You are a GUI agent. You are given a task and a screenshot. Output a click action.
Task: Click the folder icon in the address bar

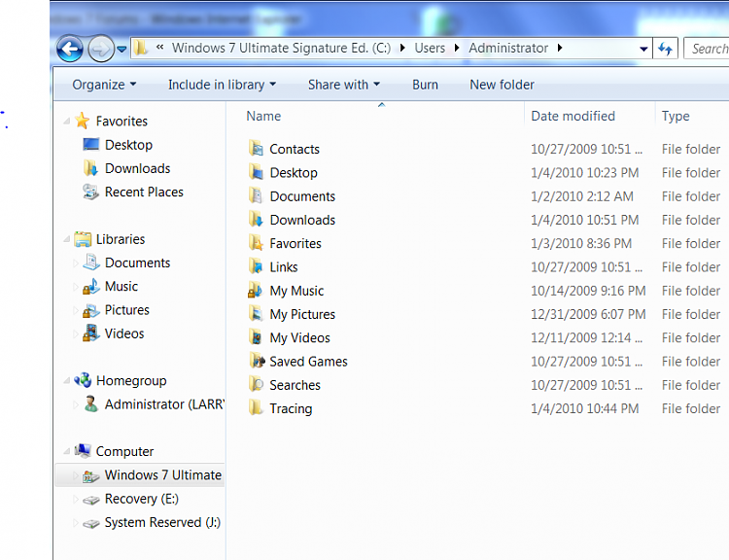coord(140,48)
